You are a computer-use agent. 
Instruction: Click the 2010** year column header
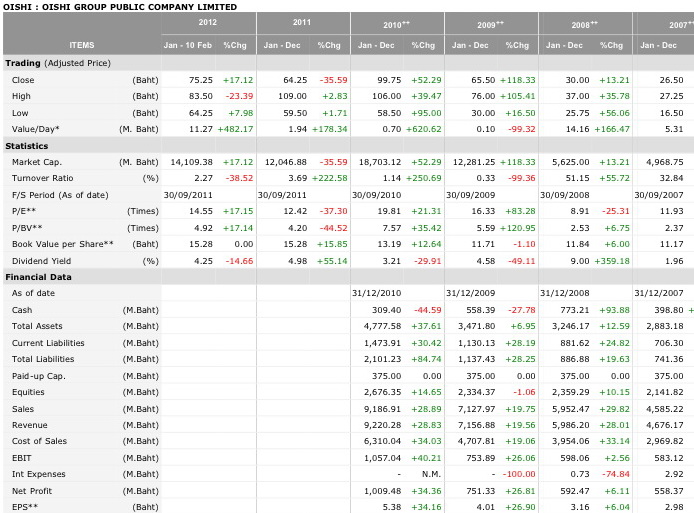[x=396, y=25]
